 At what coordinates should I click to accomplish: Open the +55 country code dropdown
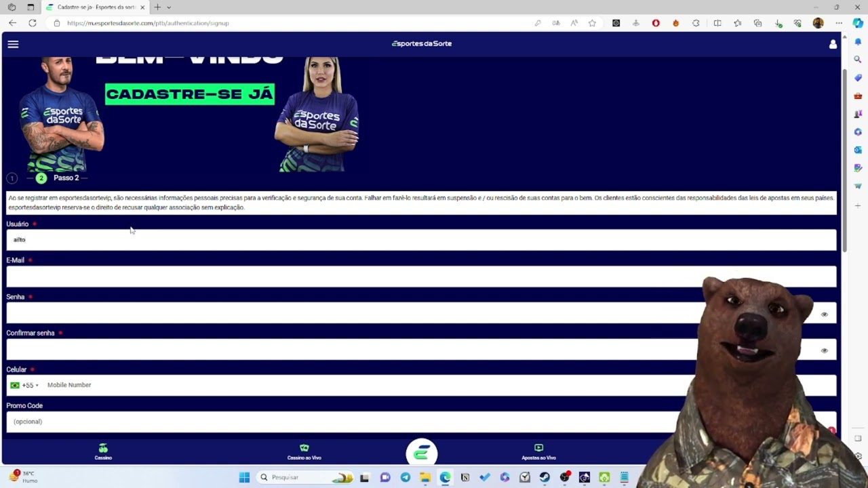24,385
